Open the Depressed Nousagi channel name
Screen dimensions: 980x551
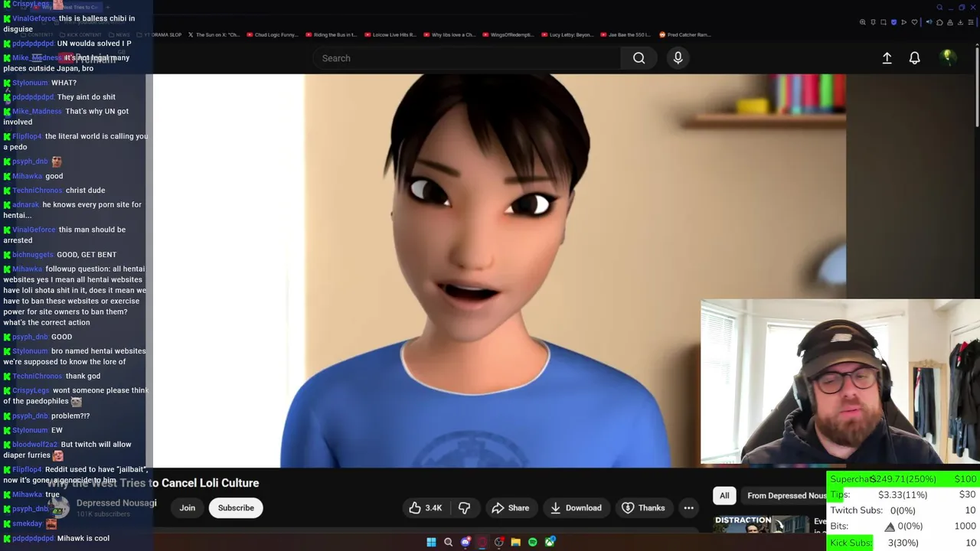tap(116, 503)
